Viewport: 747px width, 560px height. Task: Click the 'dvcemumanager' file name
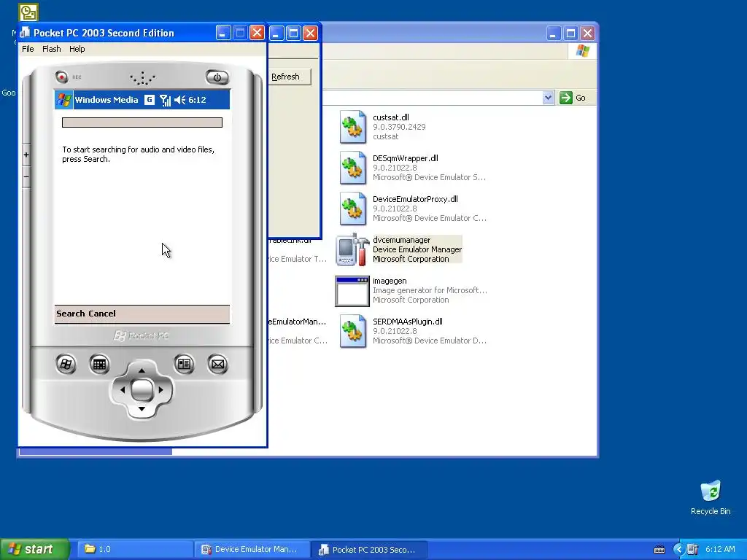[402, 240]
